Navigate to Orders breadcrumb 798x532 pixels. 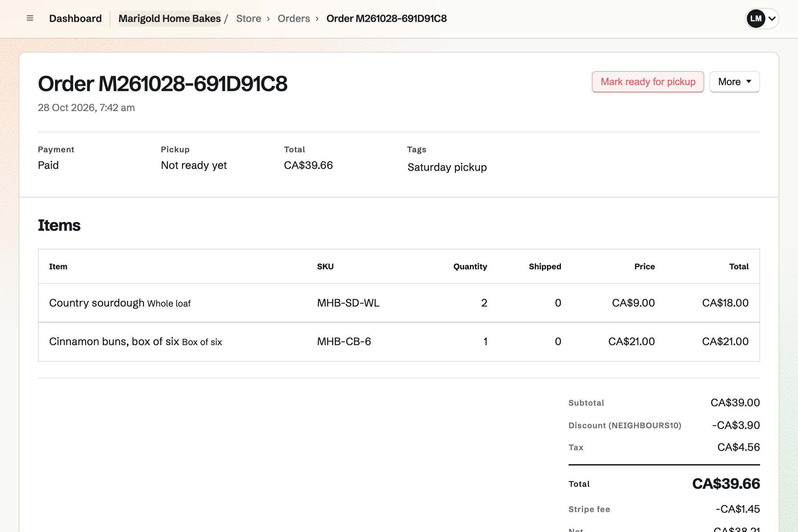(294, 18)
